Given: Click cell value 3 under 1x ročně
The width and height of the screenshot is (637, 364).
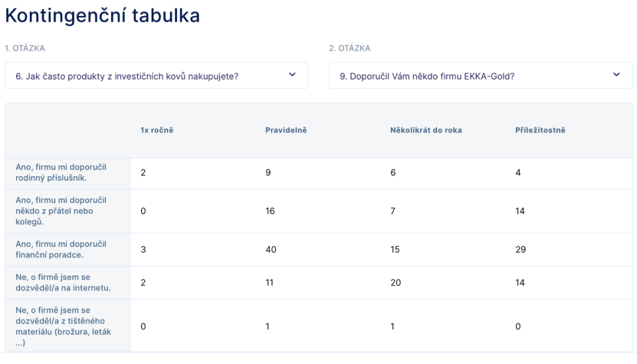Looking at the screenshot, I should [x=143, y=250].
